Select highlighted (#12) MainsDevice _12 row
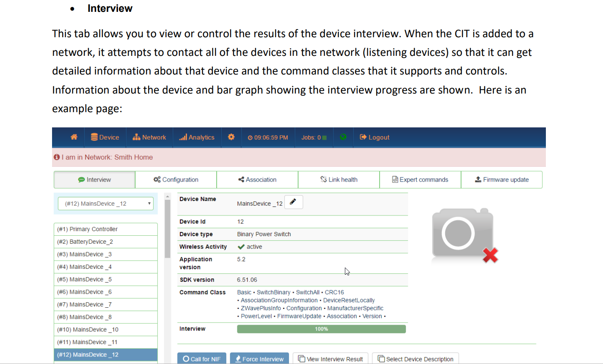603x364 pixels. coord(106,355)
